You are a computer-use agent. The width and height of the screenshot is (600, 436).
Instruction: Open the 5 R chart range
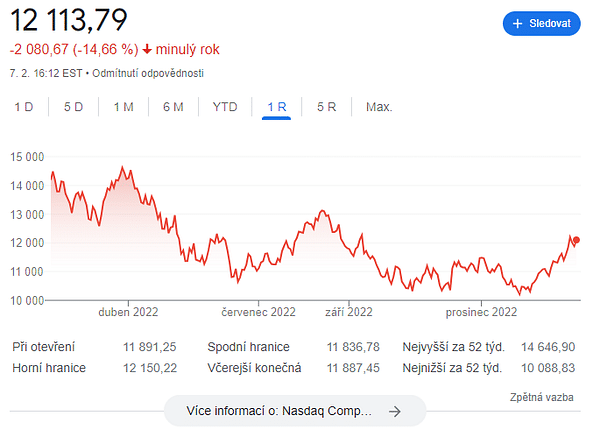point(326,107)
